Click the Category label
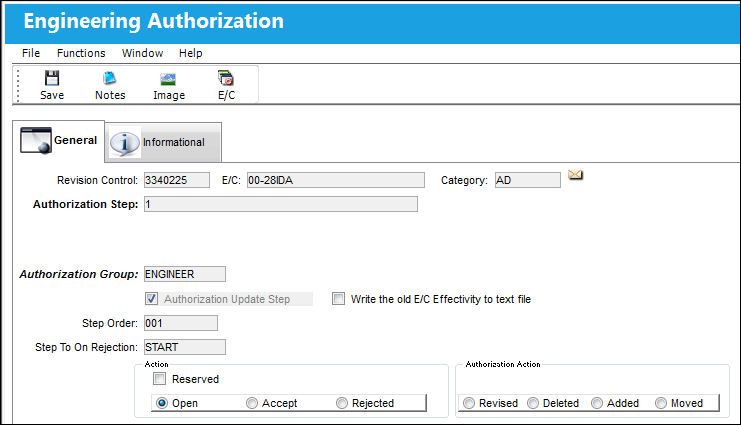 coord(464,180)
